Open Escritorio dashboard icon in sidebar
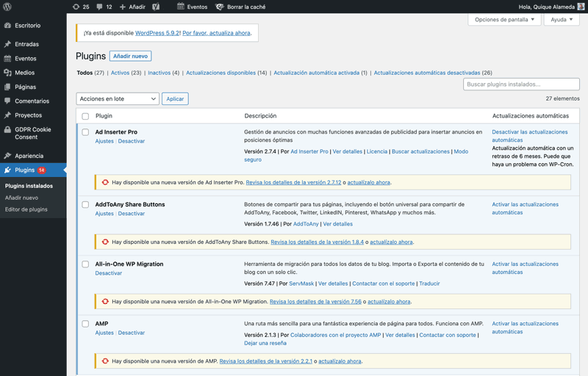The width and height of the screenshot is (588, 376). tap(7, 26)
